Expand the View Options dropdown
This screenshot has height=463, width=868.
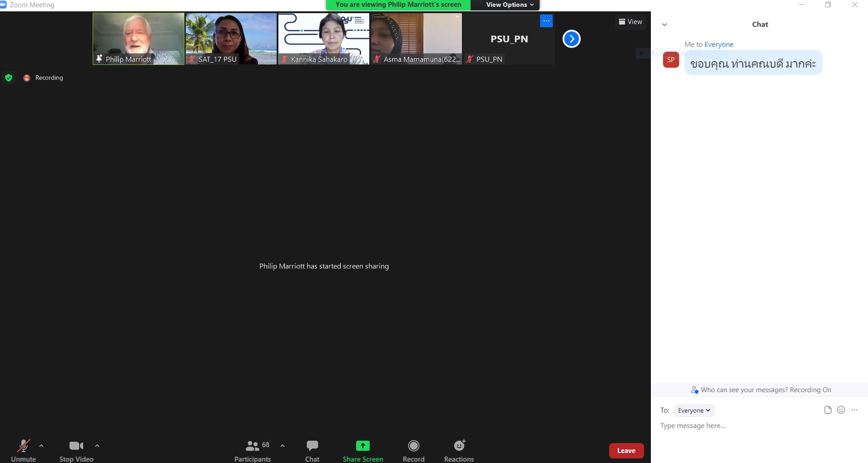click(x=510, y=5)
